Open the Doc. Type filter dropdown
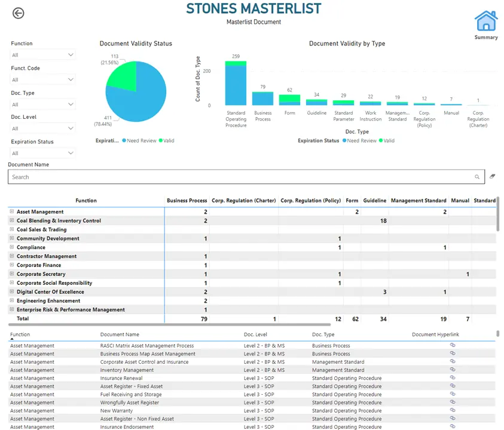The image size is (504, 430). (x=43, y=105)
